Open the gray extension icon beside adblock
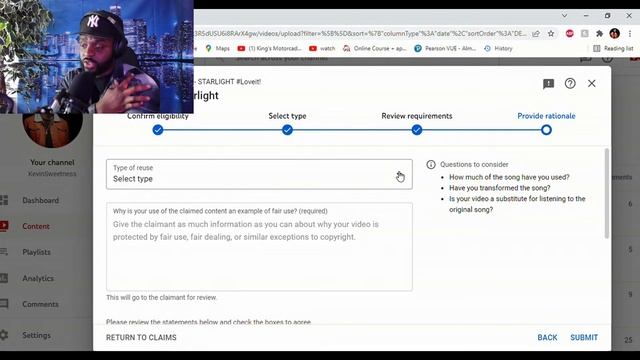This screenshot has width=640, height=360. point(584,33)
